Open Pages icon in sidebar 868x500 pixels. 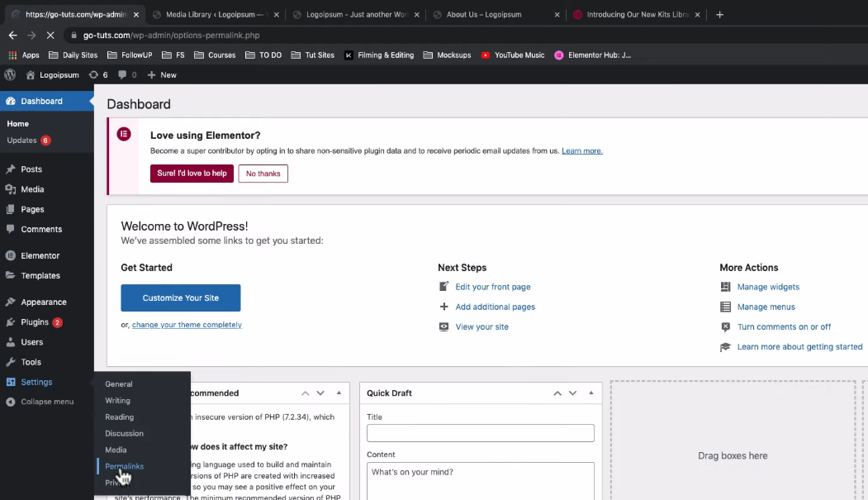click(x=11, y=209)
